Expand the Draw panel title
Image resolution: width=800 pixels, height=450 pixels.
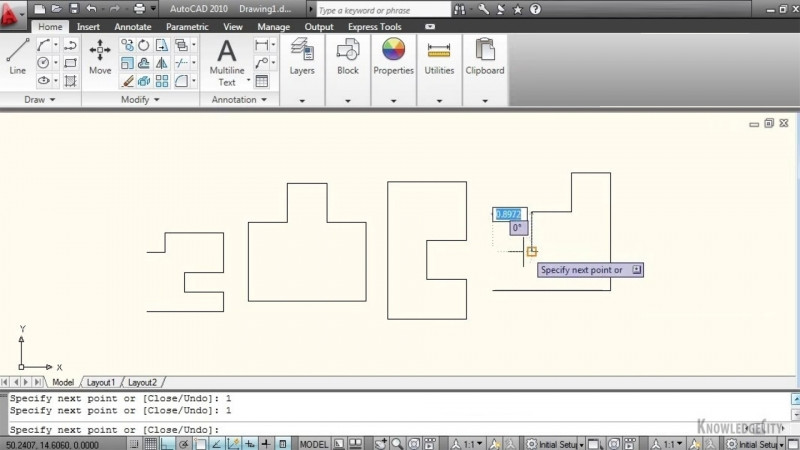pos(40,99)
